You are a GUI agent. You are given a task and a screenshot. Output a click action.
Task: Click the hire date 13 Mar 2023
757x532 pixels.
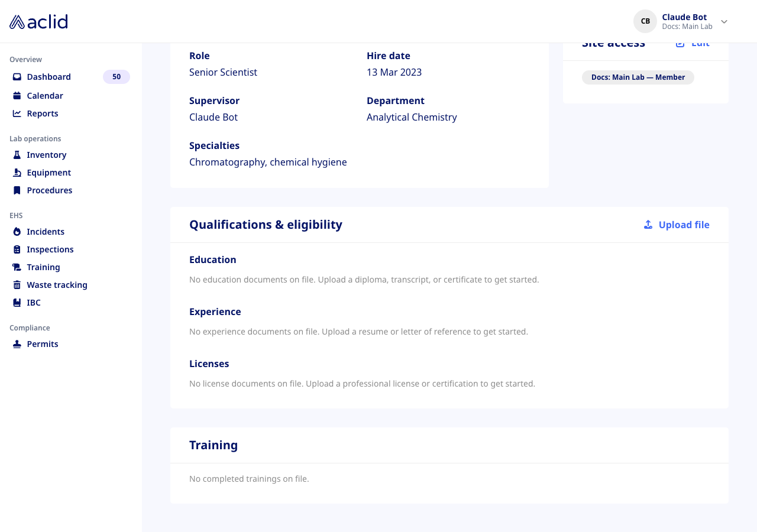394,72
